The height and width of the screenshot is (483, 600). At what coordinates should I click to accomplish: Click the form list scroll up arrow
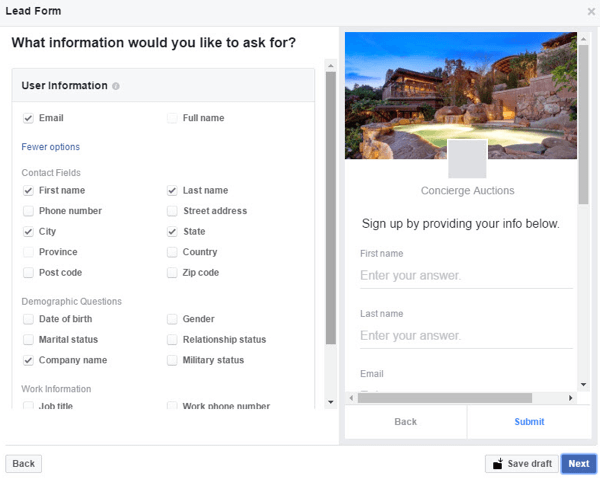(331, 66)
